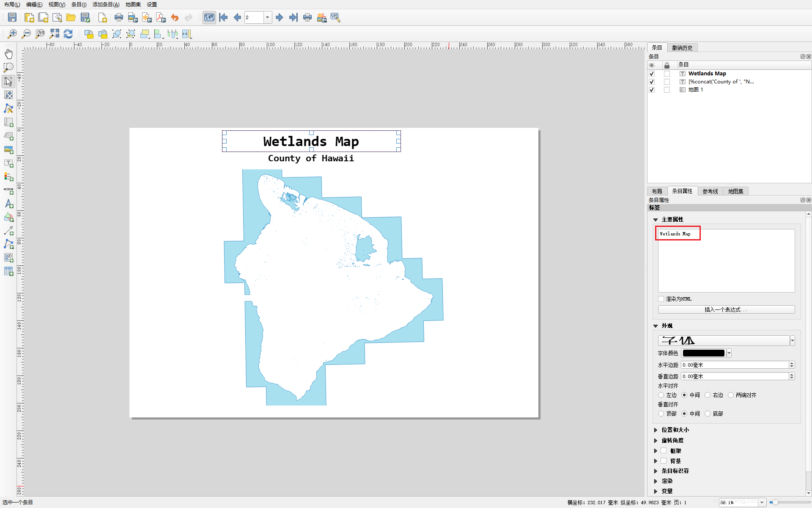Image resolution: width=812 pixels, height=508 pixels.
Task: Click the black font color swatch
Action: [x=703, y=353]
